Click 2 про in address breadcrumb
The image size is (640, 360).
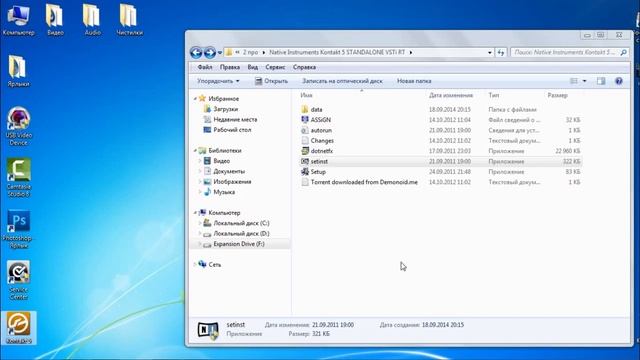coord(250,52)
